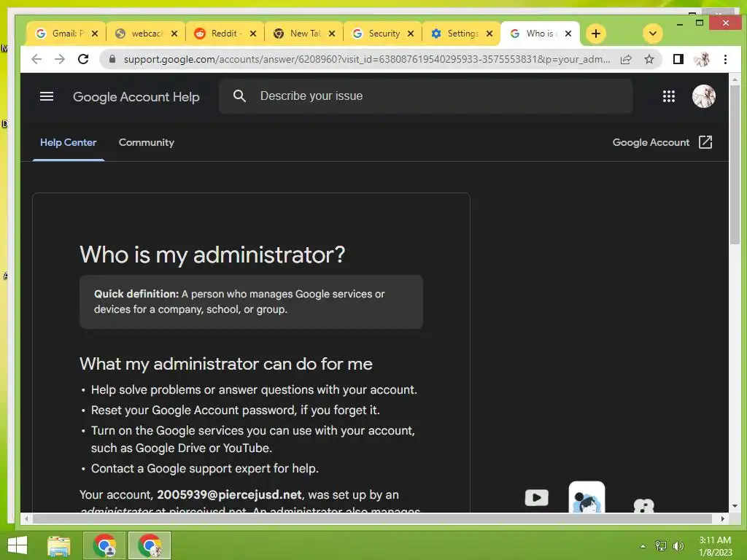
Task: Open the Google apps grid
Action: tap(668, 97)
